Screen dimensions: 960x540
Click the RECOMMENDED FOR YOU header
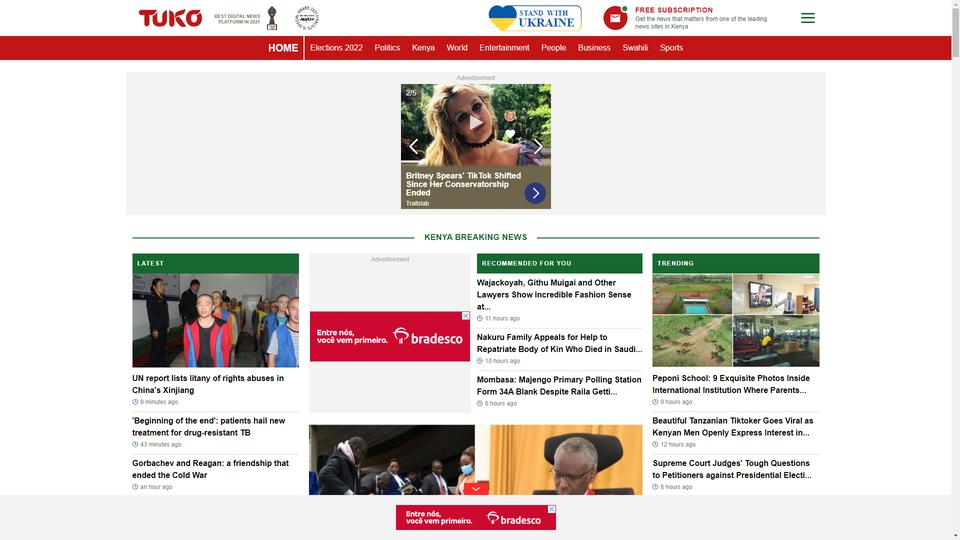click(560, 263)
